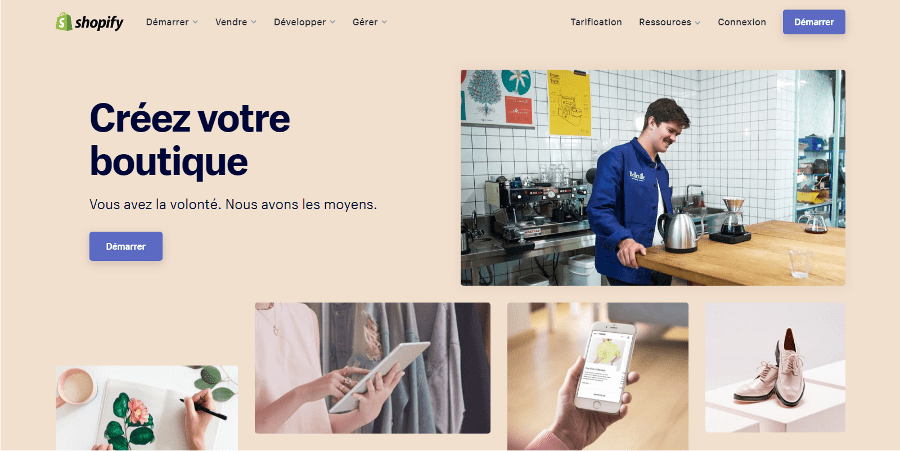The width and height of the screenshot is (900, 451).
Task: Click the Gérer menu label
Action: 365,22
